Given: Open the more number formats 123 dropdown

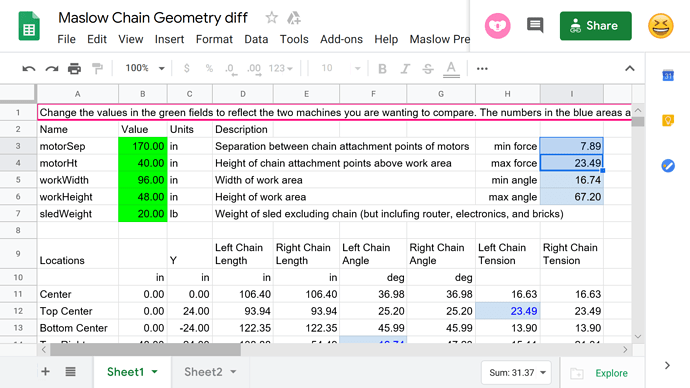Looking at the screenshot, I should (x=280, y=69).
